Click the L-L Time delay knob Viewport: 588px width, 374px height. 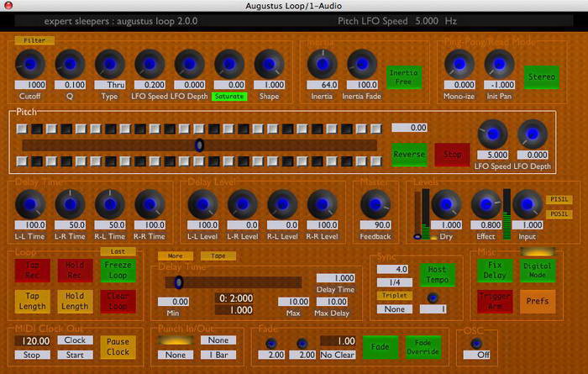click(31, 203)
